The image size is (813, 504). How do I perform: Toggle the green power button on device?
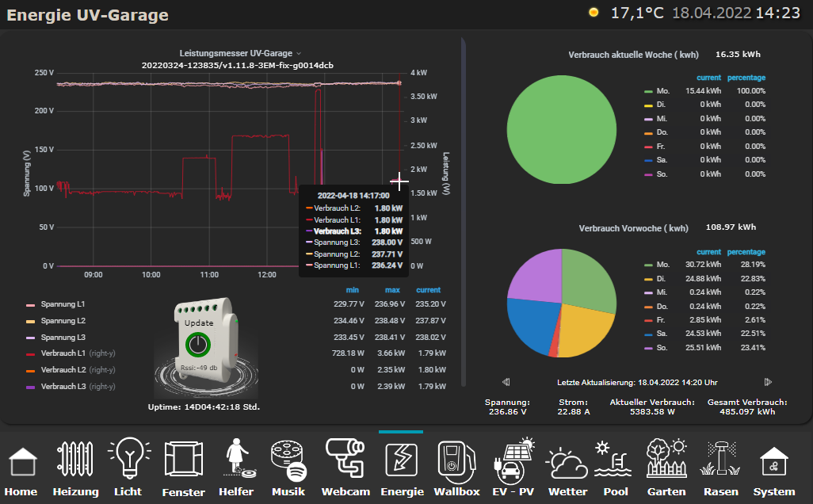click(198, 345)
